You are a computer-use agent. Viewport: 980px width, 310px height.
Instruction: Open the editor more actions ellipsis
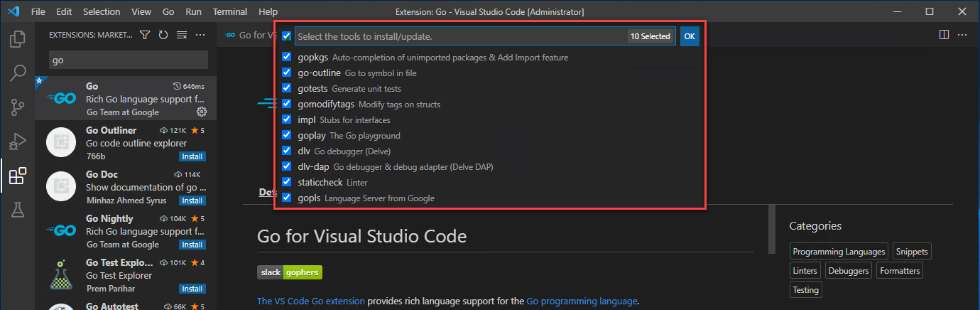pyautogui.click(x=963, y=35)
